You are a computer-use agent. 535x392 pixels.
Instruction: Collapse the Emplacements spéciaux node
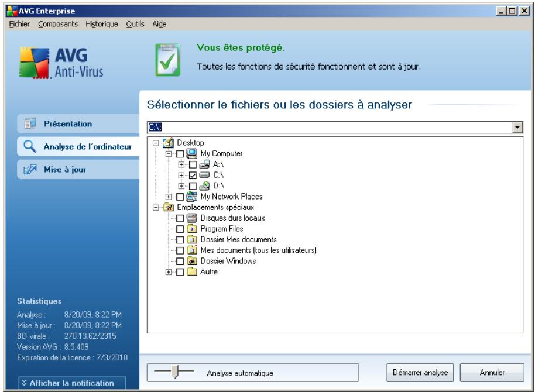pyautogui.click(x=156, y=208)
